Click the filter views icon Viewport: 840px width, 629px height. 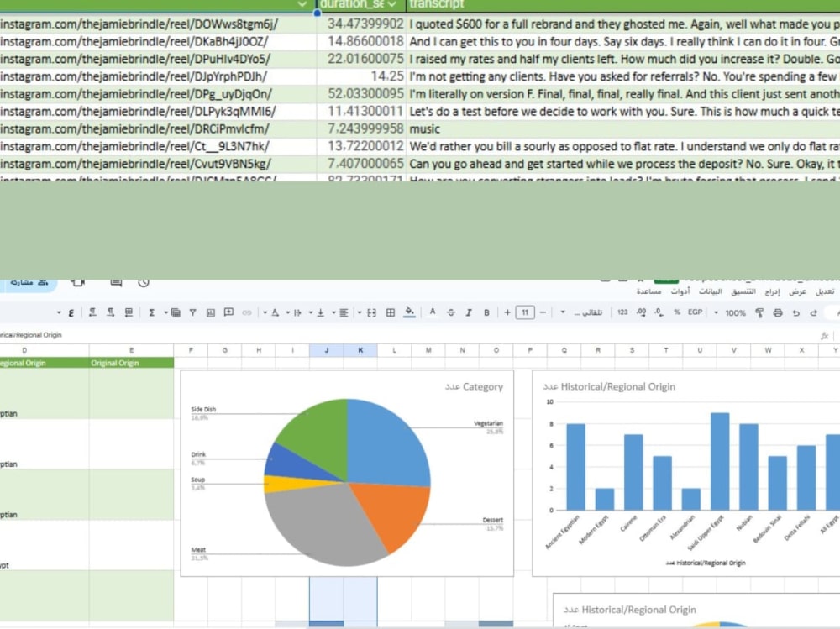click(x=176, y=312)
